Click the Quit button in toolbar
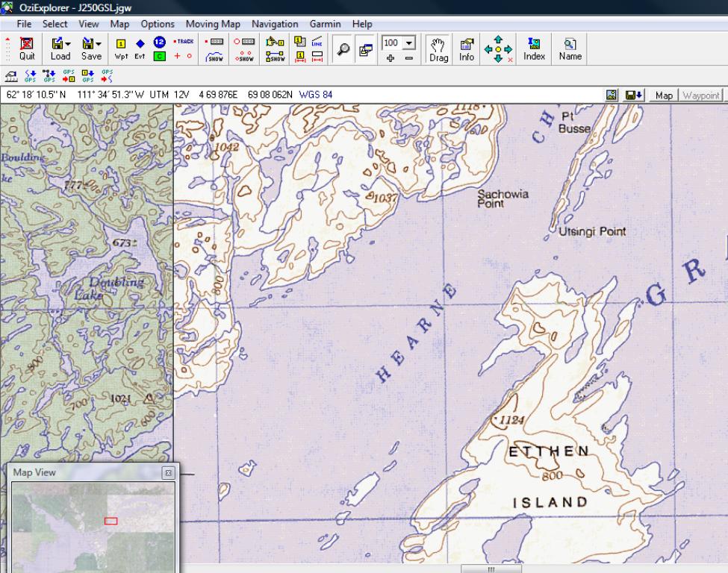Screen dimensions: 728x573 (26, 48)
